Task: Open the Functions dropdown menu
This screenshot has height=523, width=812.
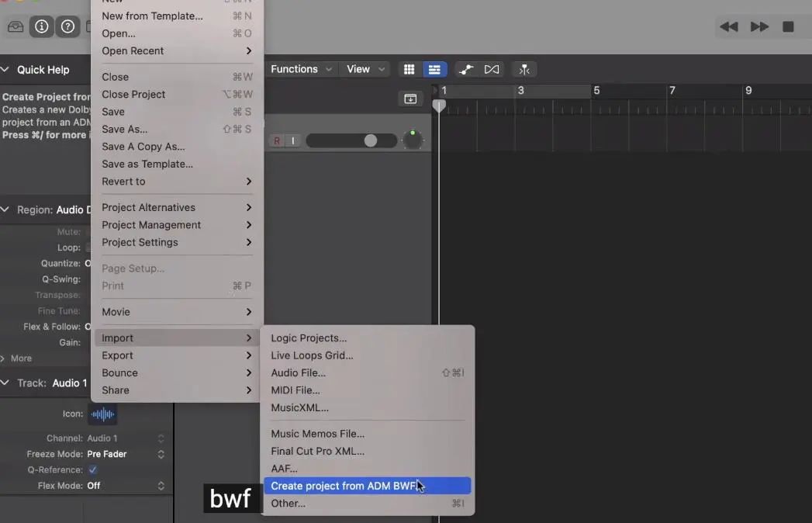Action: coord(301,70)
